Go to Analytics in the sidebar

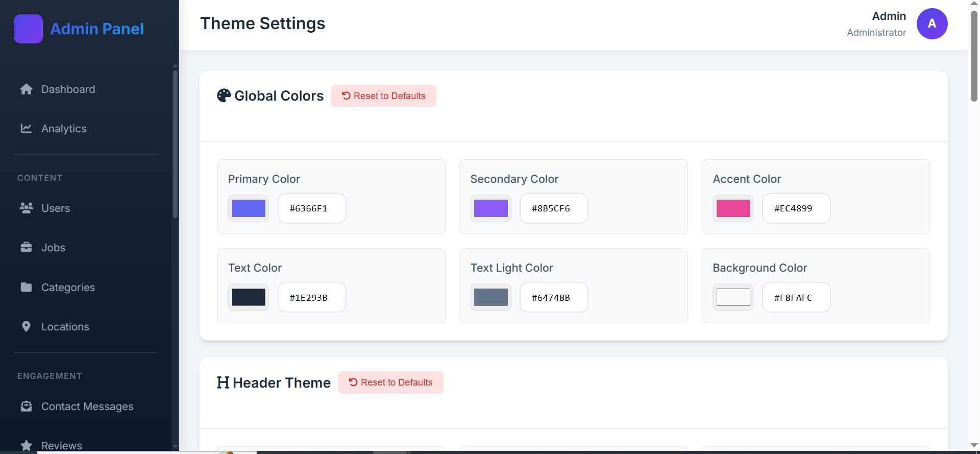[x=64, y=129]
